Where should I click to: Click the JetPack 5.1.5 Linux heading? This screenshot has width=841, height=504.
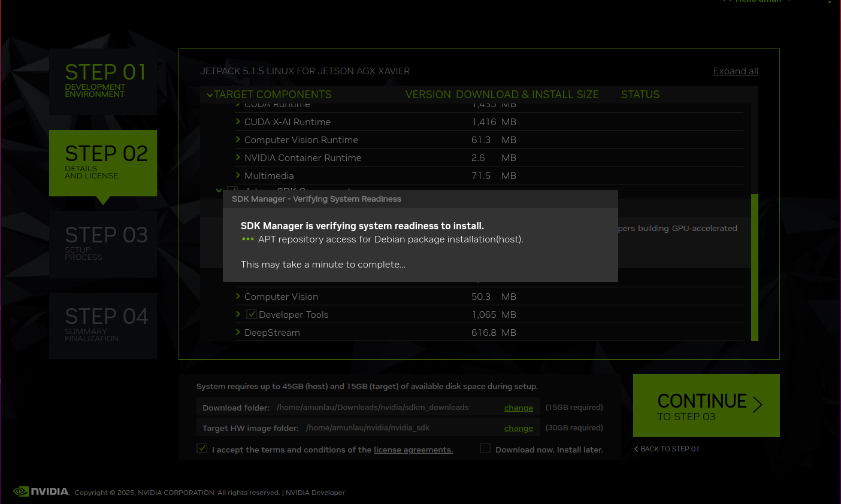tap(305, 71)
